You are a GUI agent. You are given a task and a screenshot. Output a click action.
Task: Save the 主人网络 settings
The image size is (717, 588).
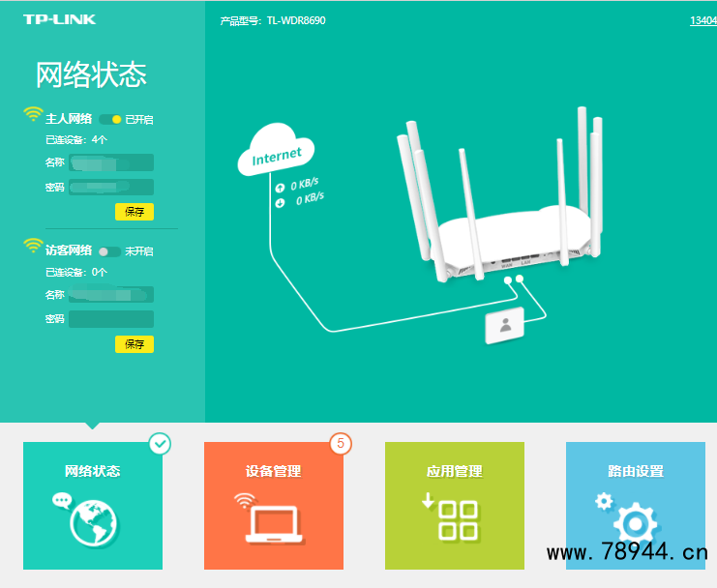134,212
